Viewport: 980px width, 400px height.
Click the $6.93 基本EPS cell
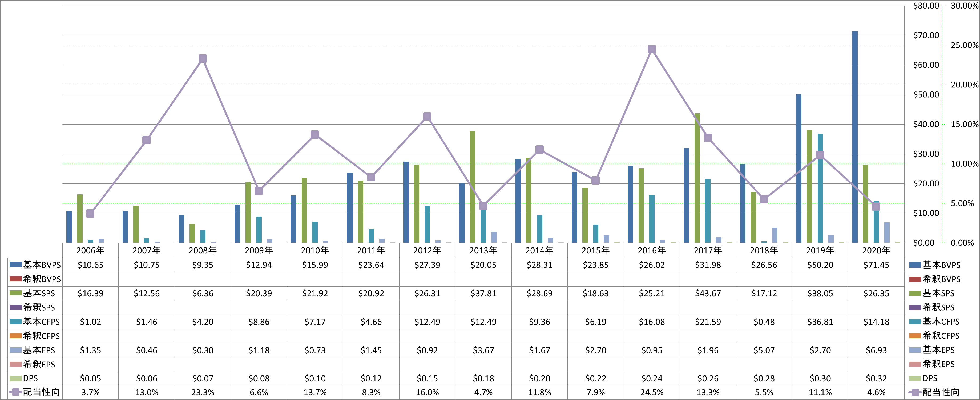[876, 350]
